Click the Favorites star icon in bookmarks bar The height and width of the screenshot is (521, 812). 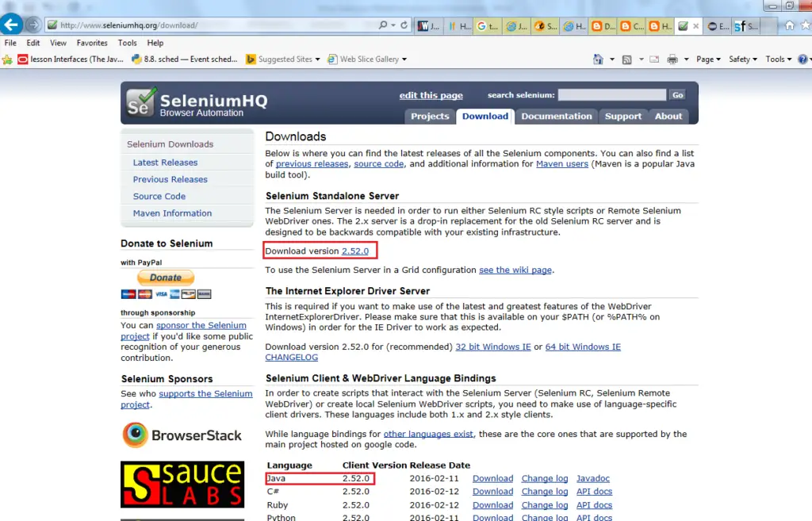pyautogui.click(x=7, y=59)
